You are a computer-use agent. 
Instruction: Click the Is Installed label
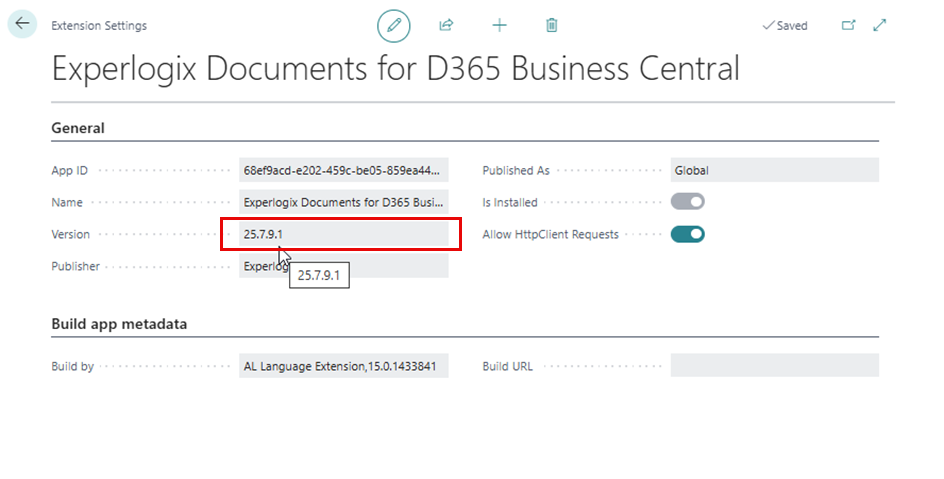pyautogui.click(x=509, y=202)
